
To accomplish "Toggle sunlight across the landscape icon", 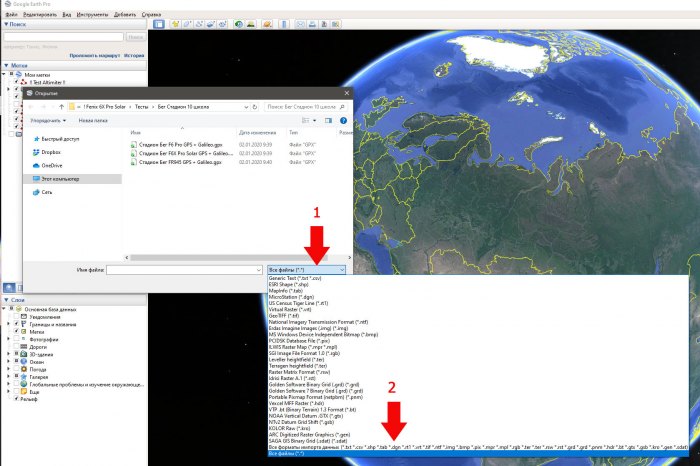I will point(251,24).
